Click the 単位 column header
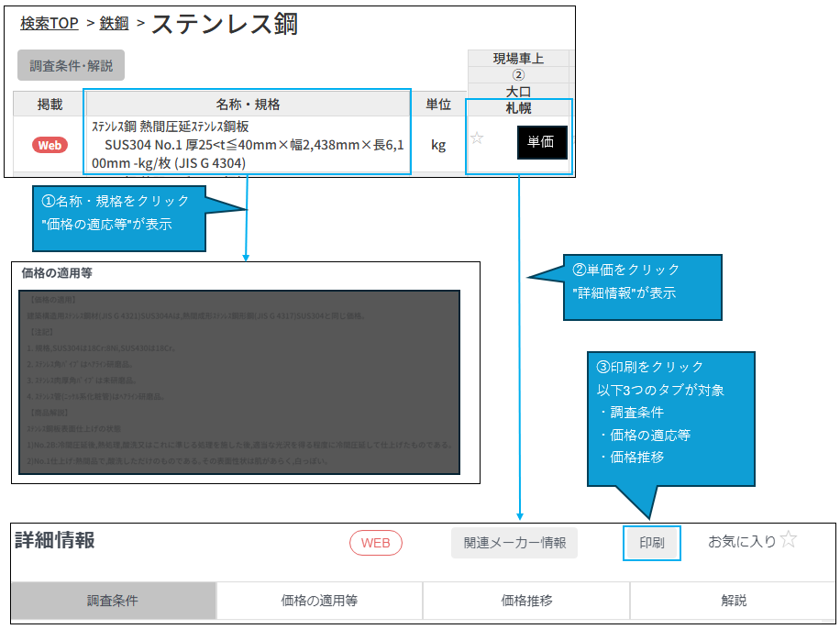This screenshot has height=629, width=840. click(x=438, y=104)
